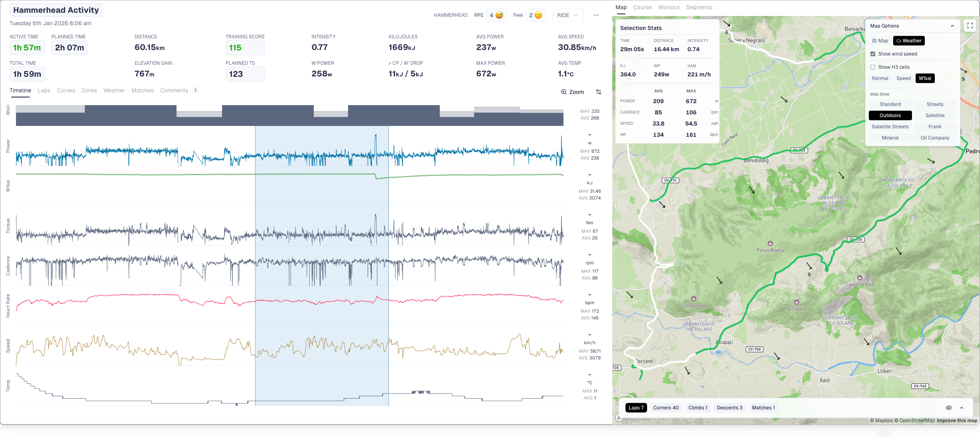Show Climbs 1 on map
Viewport: 980px width, 437px height.
pos(698,408)
